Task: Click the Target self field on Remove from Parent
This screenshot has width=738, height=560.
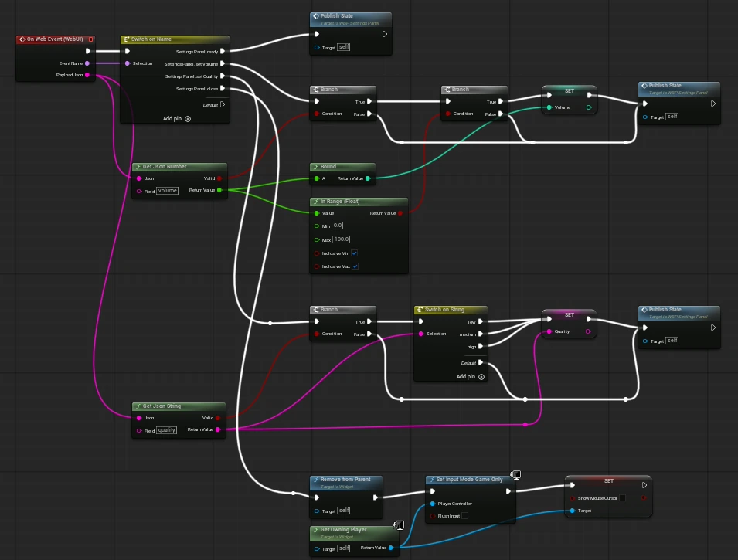Action: pos(344,511)
